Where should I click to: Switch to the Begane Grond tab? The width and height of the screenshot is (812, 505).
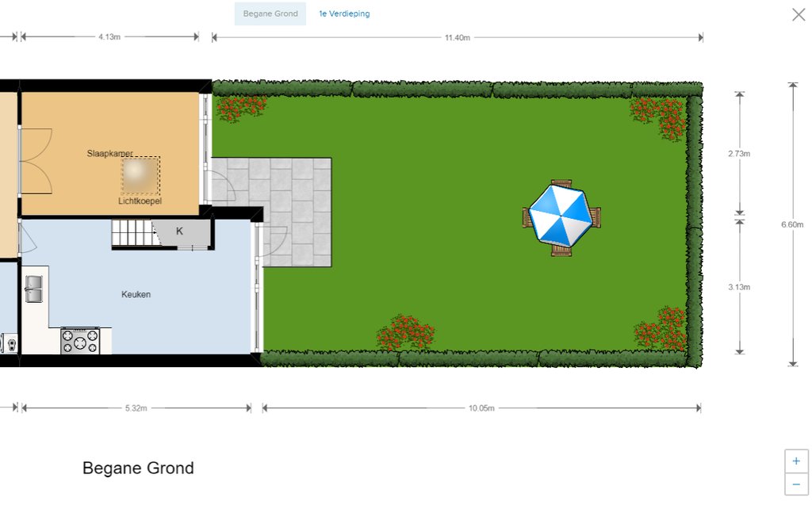(270, 14)
